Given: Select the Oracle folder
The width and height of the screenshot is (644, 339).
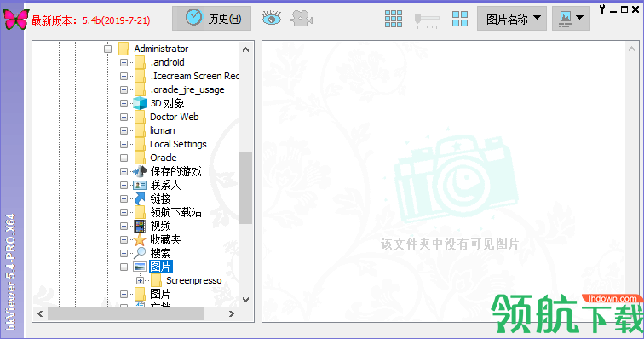Looking at the screenshot, I should 163,158.
